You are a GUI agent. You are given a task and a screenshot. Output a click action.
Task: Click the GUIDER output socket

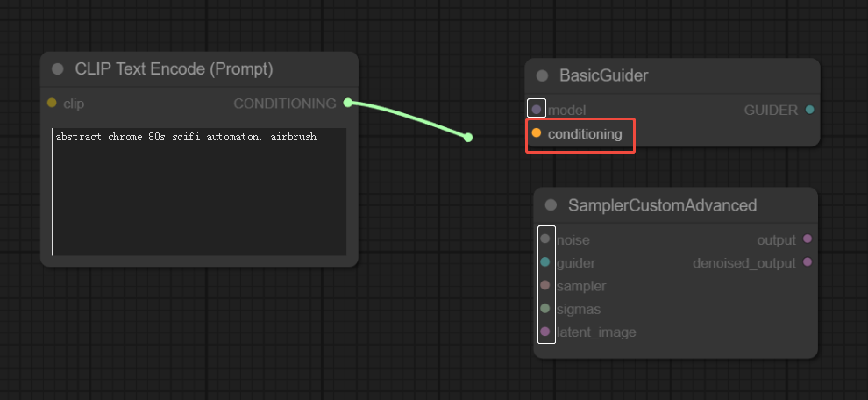[x=809, y=110]
